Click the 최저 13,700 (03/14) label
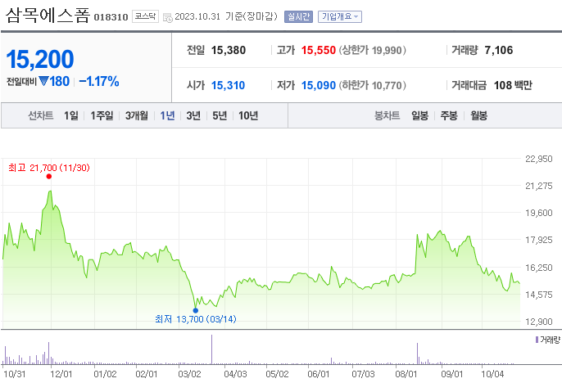 tap(196, 319)
